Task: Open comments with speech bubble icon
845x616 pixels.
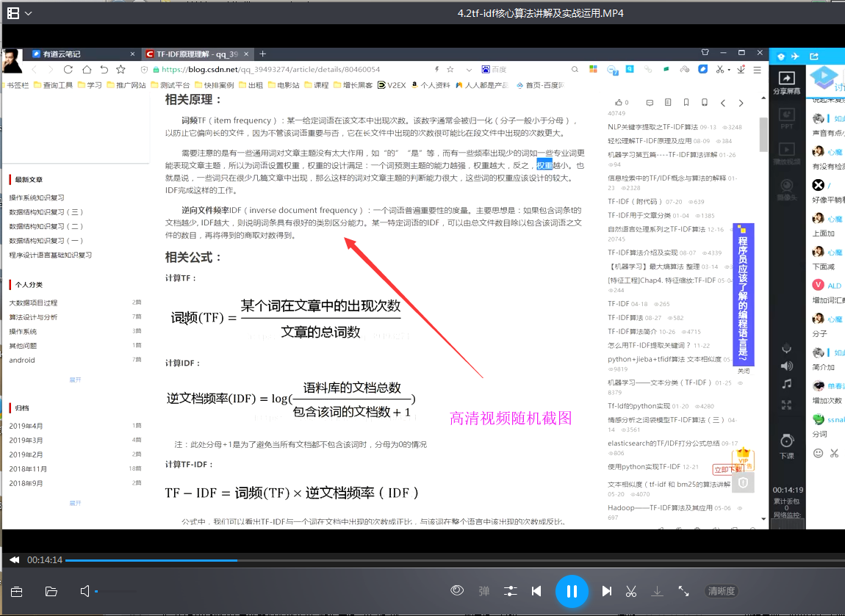Action: point(650,102)
